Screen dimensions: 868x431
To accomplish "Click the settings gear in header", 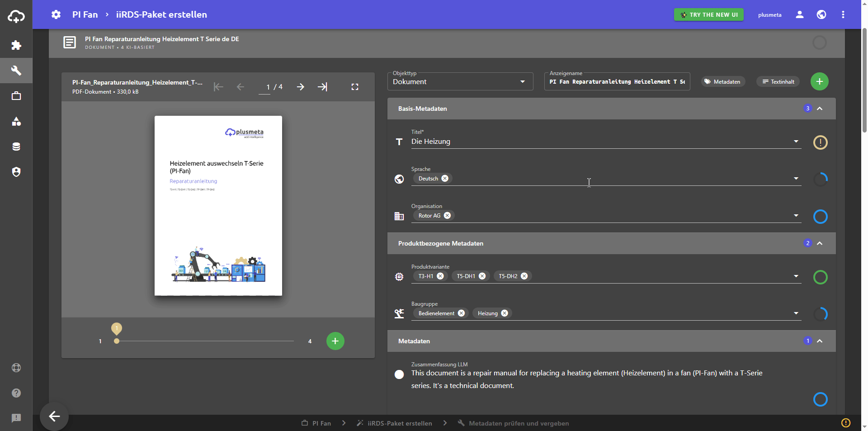I will pyautogui.click(x=56, y=14).
